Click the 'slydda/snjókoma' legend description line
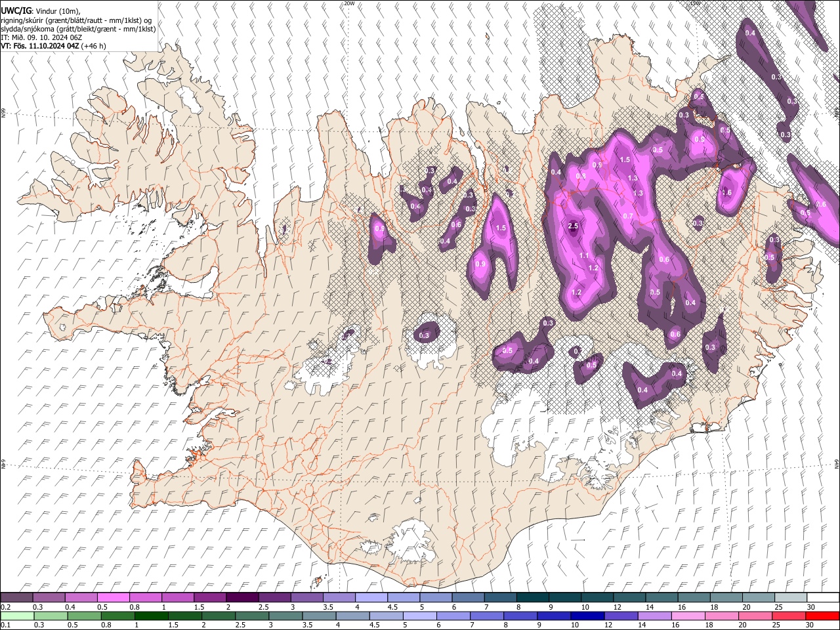The image size is (840, 630). (78, 29)
